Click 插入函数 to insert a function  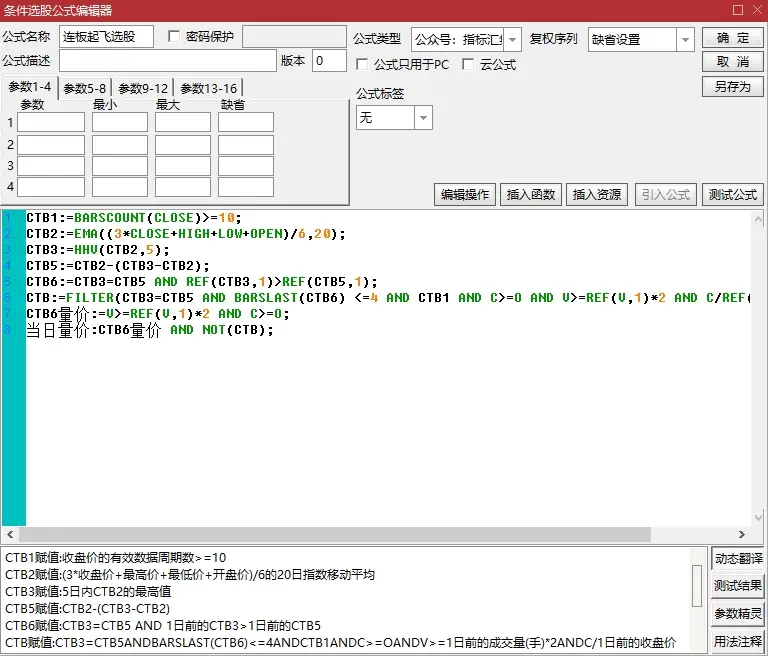click(x=530, y=195)
